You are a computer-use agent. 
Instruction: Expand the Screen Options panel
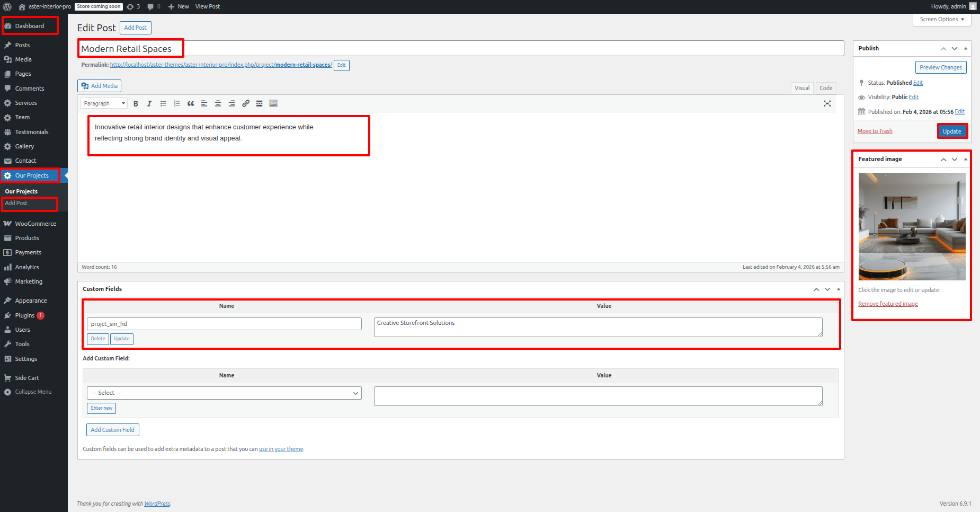pyautogui.click(x=941, y=20)
